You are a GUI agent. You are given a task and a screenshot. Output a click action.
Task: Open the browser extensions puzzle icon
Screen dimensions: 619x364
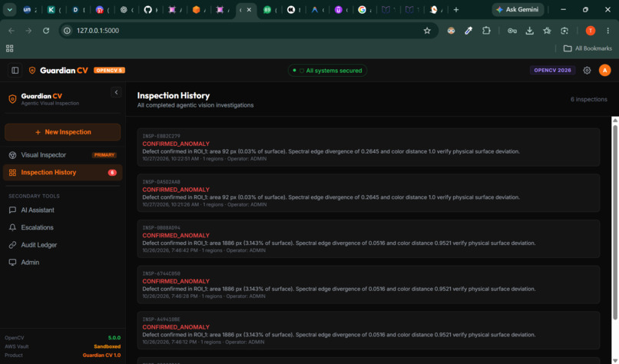point(486,31)
